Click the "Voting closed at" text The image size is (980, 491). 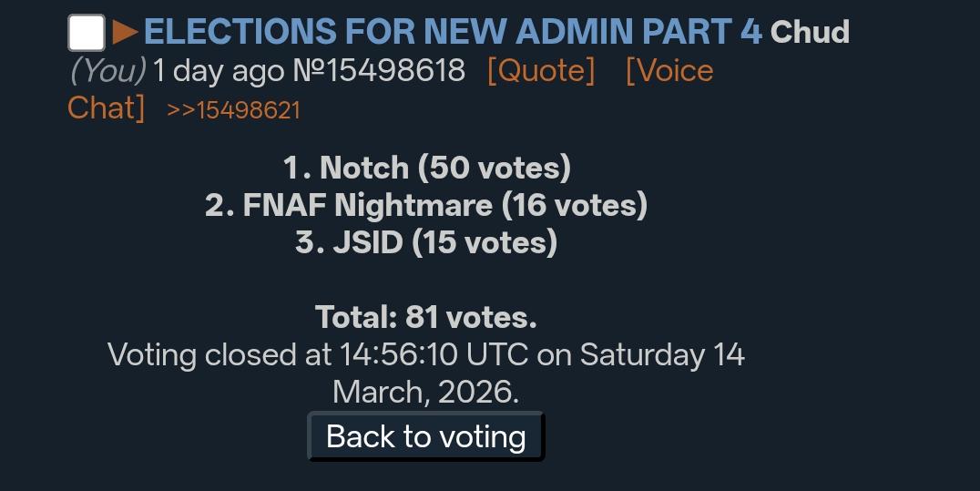[x=219, y=353]
